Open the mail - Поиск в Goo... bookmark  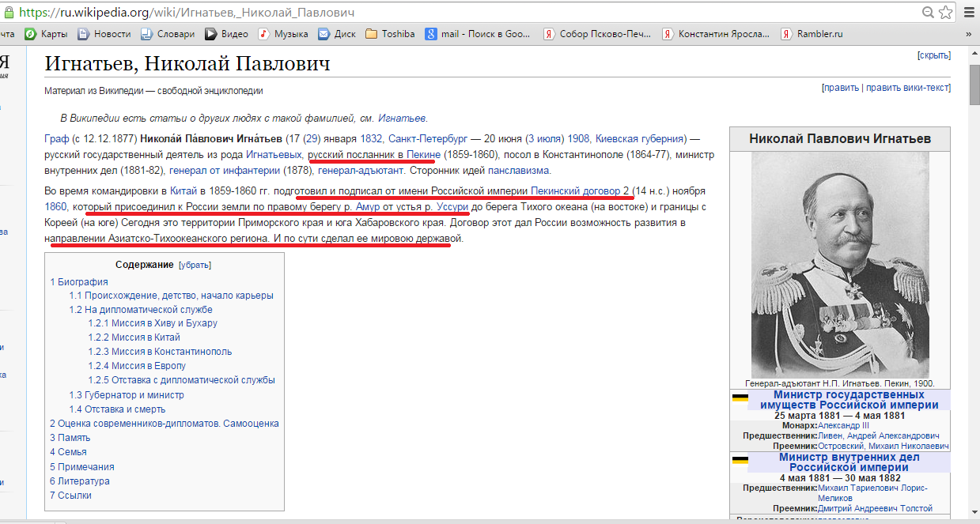point(479,34)
